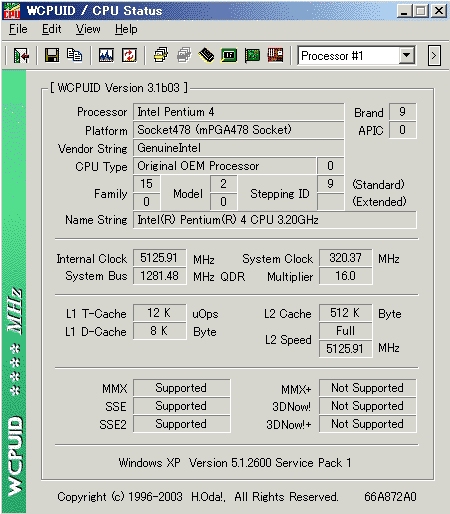Image resolution: width=450 pixels, height=514 pixels.
Task: Click the MMX+ Not Supported field
Action: [x=367, y=388]
